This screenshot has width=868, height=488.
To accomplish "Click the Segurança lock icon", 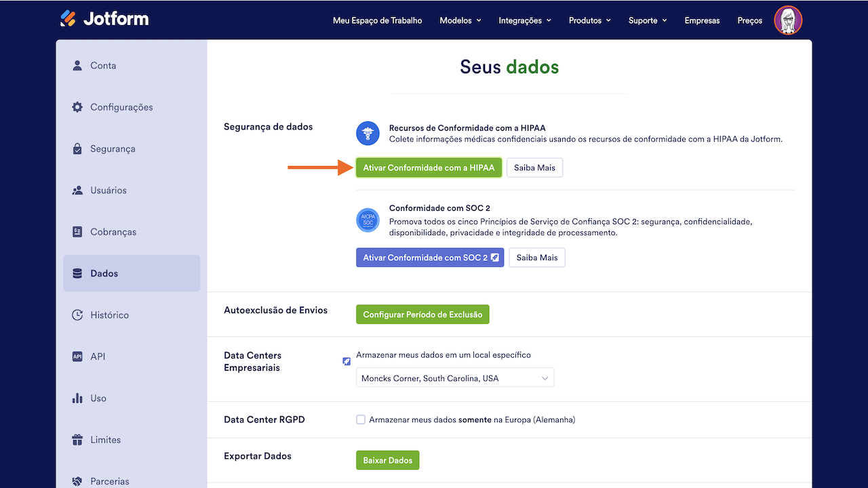I will point(77,148).
